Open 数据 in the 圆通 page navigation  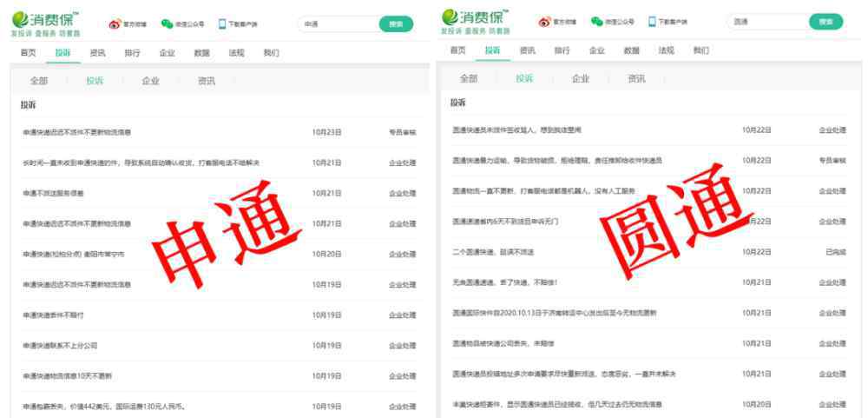632,50
